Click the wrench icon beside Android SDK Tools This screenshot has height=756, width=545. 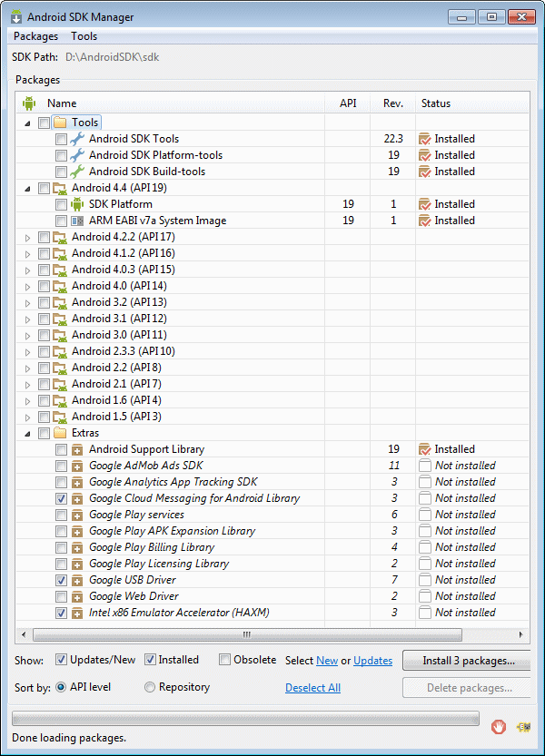tap(77, 139)
